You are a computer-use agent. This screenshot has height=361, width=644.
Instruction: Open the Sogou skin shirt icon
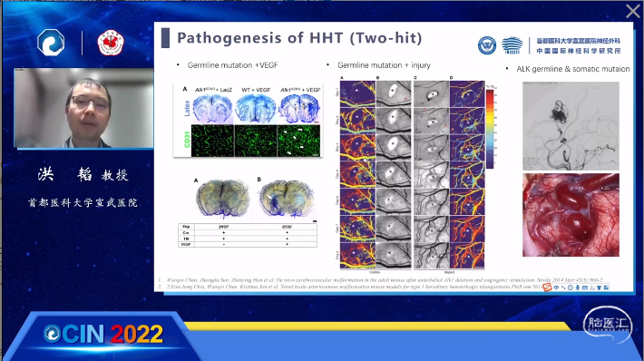599,288
